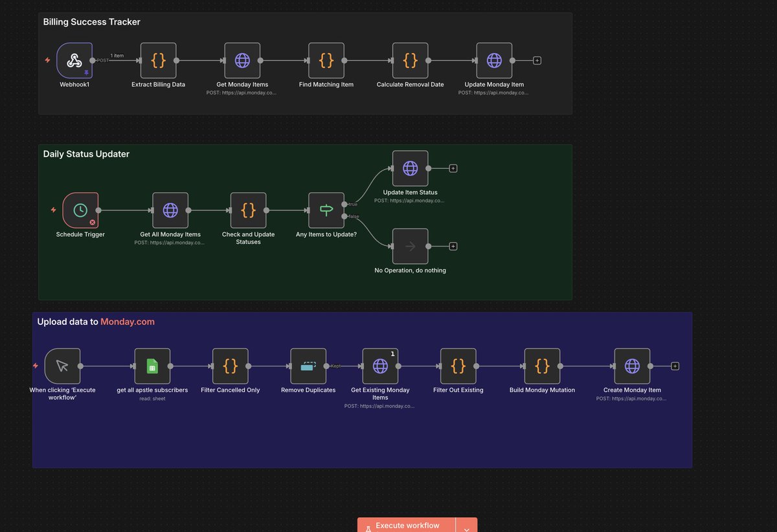Select the No Operation, do nothing node

click(x=410, y=246)
